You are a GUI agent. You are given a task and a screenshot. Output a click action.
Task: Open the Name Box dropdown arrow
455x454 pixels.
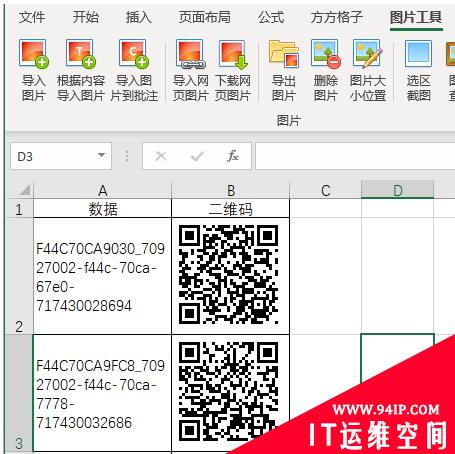101,155
